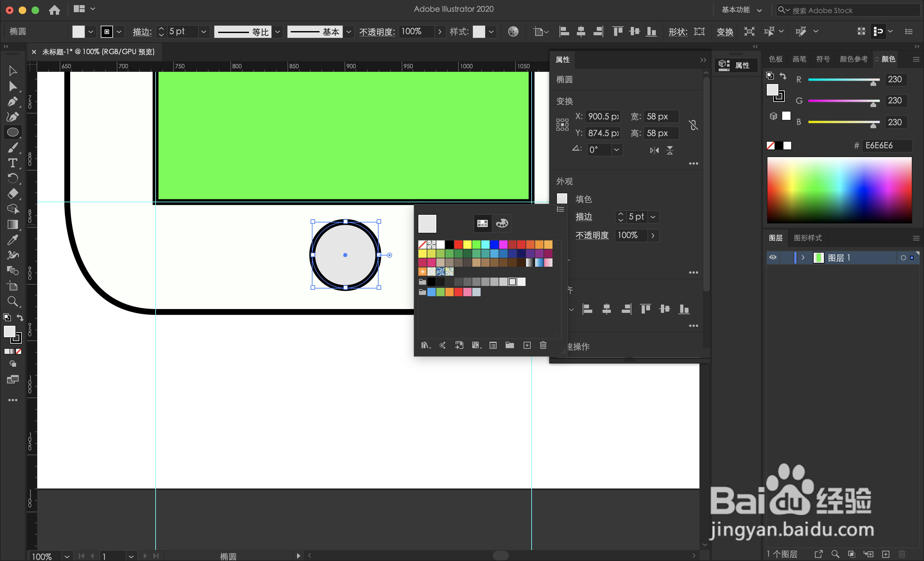Flip horizontally in the Transform section
Viewport: 924px width, 561px height.
tap(654, 150)
